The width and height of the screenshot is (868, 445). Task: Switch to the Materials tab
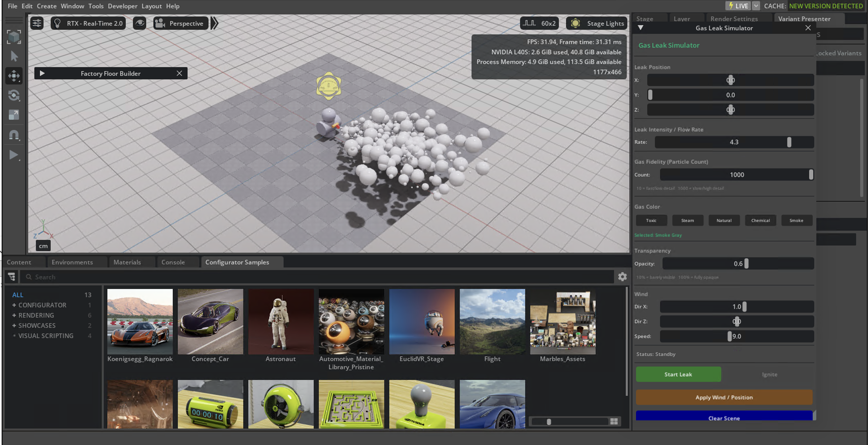click(x=127, y=262)
